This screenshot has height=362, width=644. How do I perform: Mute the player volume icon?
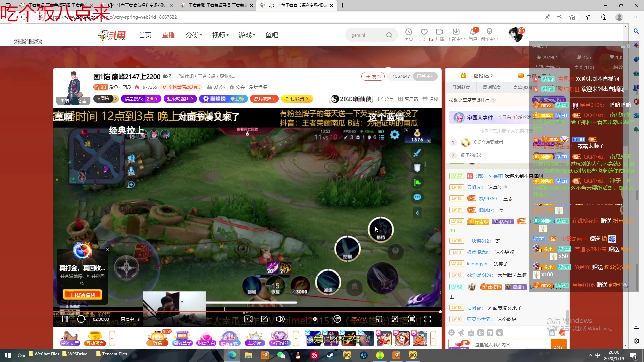(280, 319)
